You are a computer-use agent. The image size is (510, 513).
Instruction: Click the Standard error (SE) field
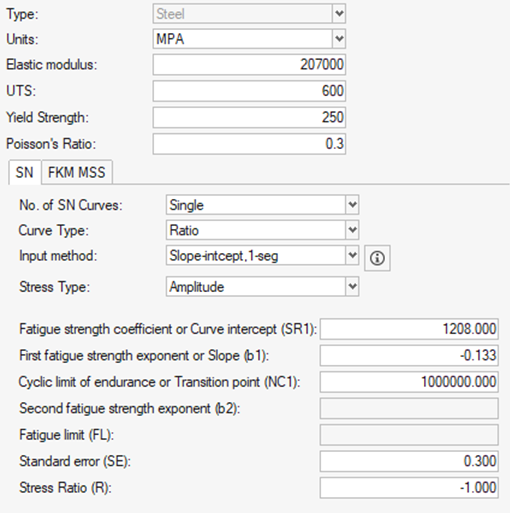[x=409, y=461]
